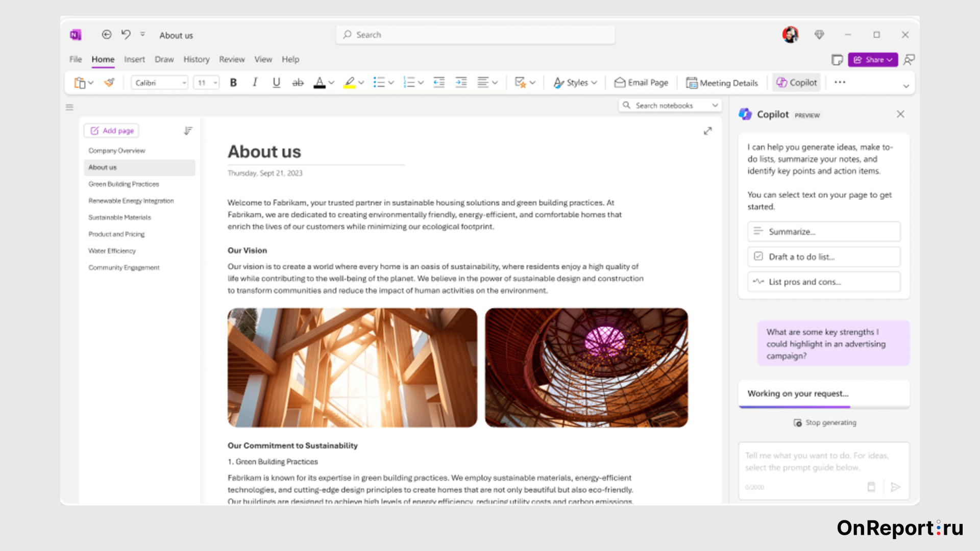980x551 pixels.
Task: Click the top Search box
Action: [x=476, y=35]
